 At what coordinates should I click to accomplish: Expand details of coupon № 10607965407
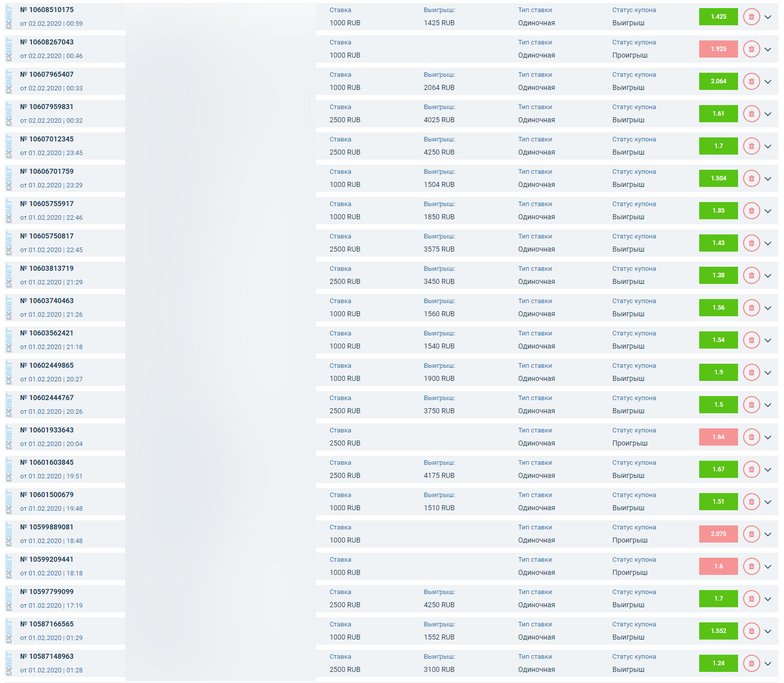(x=768, y=82)
